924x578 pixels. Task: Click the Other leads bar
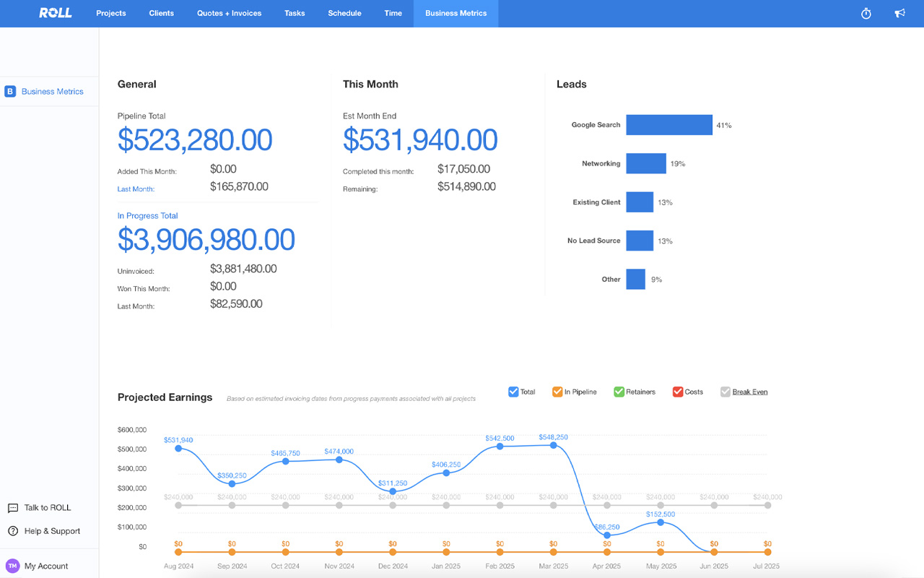(x=635, y=279)
